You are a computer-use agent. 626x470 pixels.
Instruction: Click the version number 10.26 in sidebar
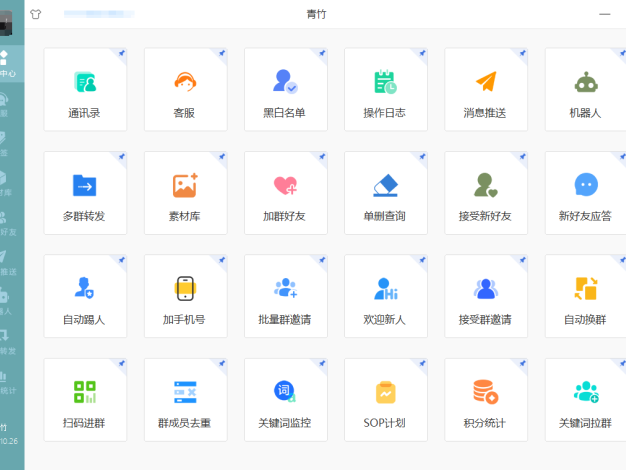coord(9,441)
